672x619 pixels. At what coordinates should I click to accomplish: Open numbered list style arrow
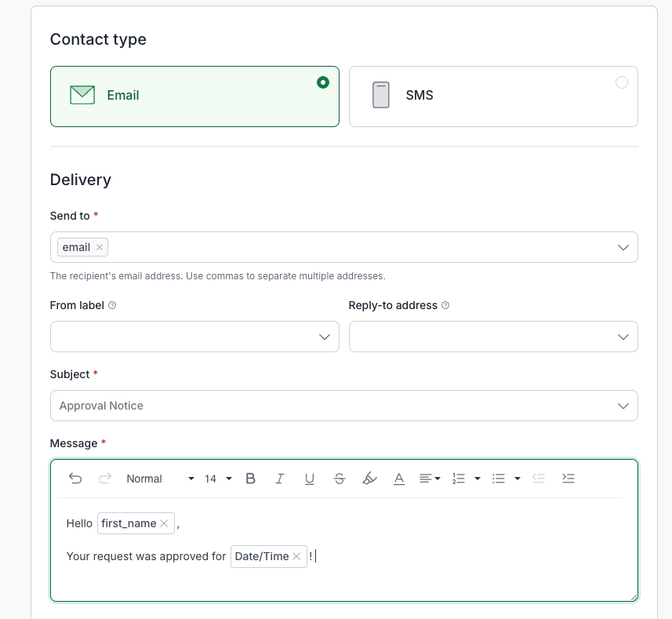(478, 479)
